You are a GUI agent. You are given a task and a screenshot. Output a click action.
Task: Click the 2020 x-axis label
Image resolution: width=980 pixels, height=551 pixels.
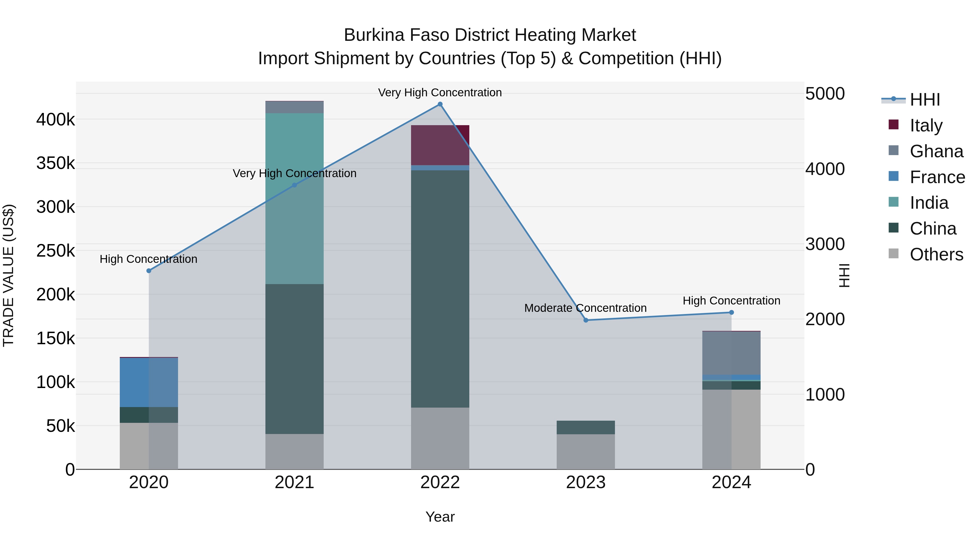[x=149, y=482]
